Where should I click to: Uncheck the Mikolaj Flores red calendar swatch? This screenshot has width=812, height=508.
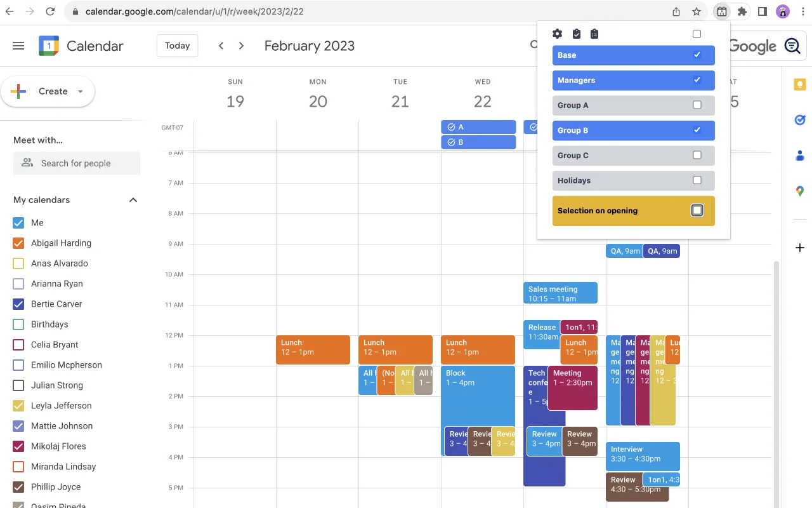17,446
